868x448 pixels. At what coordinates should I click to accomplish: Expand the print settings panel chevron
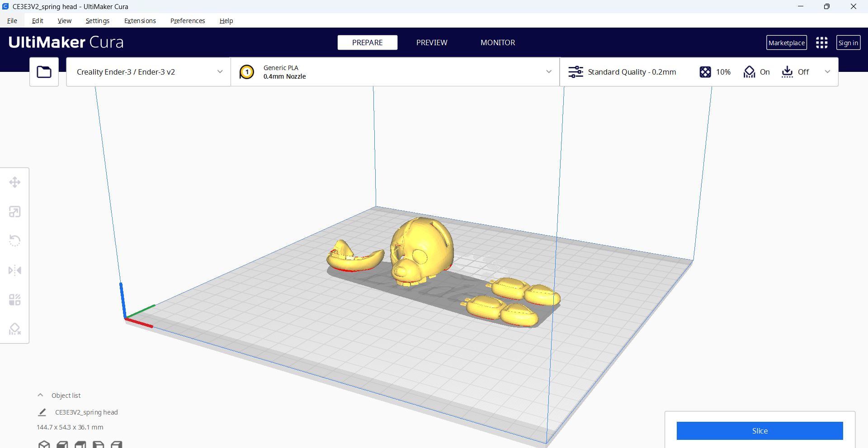(x=827, y=72)
